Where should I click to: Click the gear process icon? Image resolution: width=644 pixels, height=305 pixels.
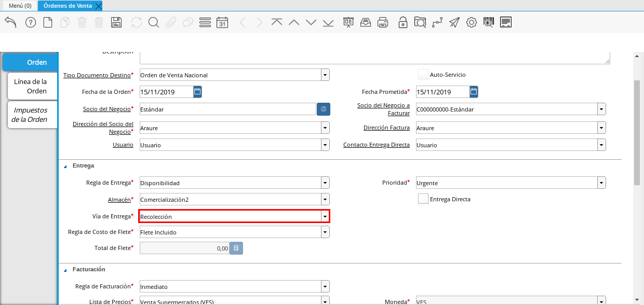[x=471, y=22]
